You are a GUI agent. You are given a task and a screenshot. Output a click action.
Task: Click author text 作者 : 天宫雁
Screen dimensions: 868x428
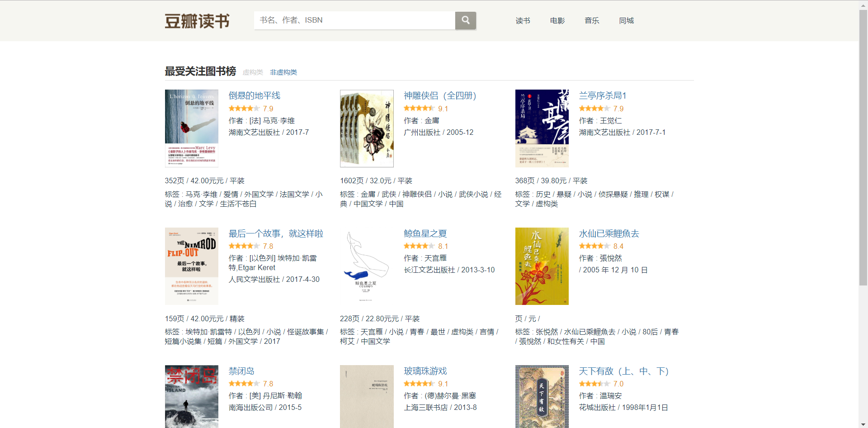coord(425,258)
